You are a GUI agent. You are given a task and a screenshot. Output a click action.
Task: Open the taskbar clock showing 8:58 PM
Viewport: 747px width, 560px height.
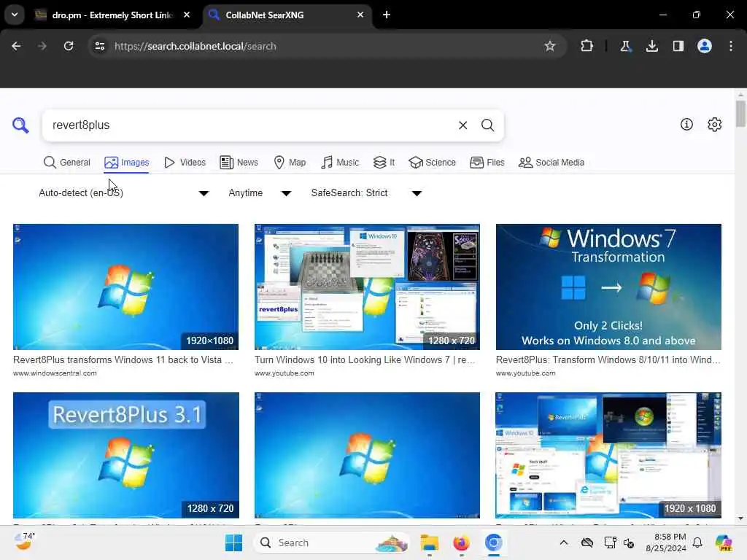[666, 542]
